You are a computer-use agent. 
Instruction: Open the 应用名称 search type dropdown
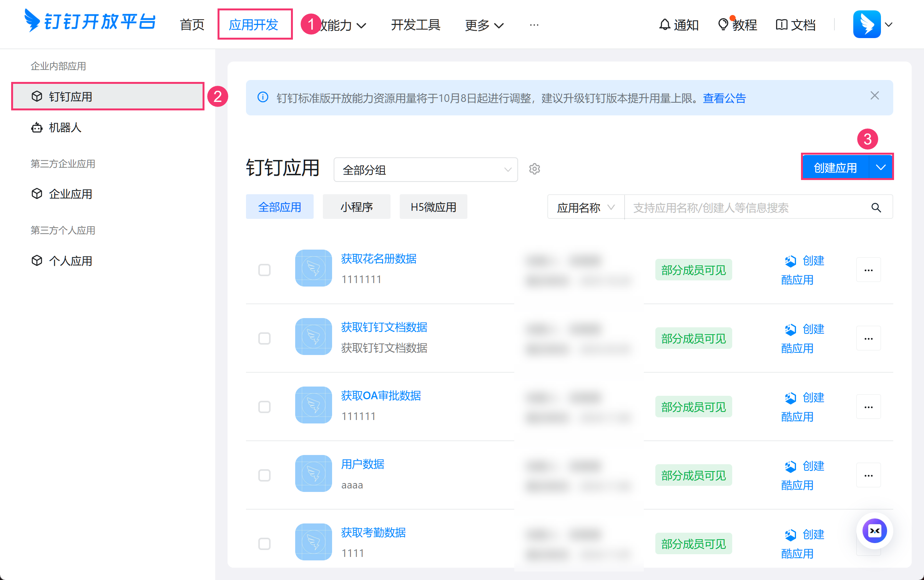pos(585,208)
